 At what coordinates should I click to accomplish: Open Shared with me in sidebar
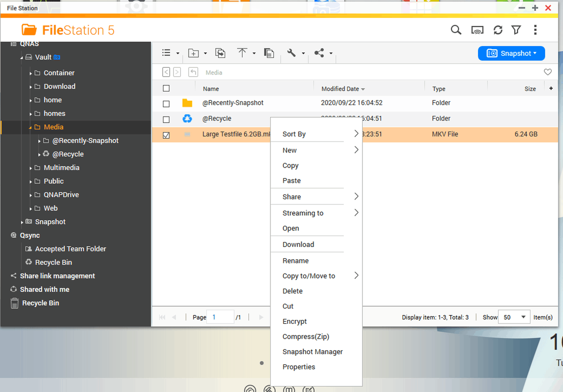pyautogui.click(x=44, y=289)
